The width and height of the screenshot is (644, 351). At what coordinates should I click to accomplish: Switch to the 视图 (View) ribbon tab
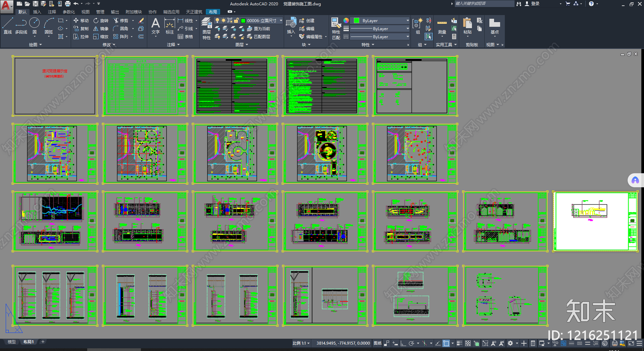(x=85, y=12)
